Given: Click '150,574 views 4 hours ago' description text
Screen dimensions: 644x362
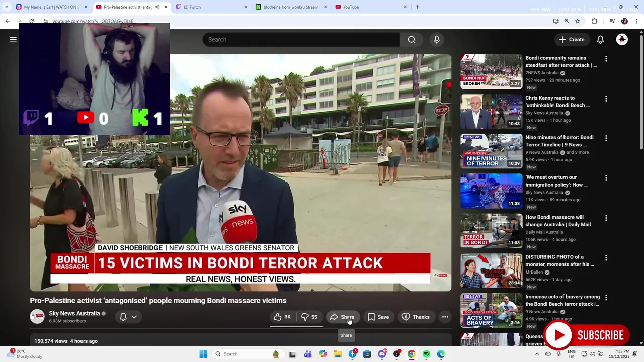Looking at the screenshot, I should tap(66, 341).
